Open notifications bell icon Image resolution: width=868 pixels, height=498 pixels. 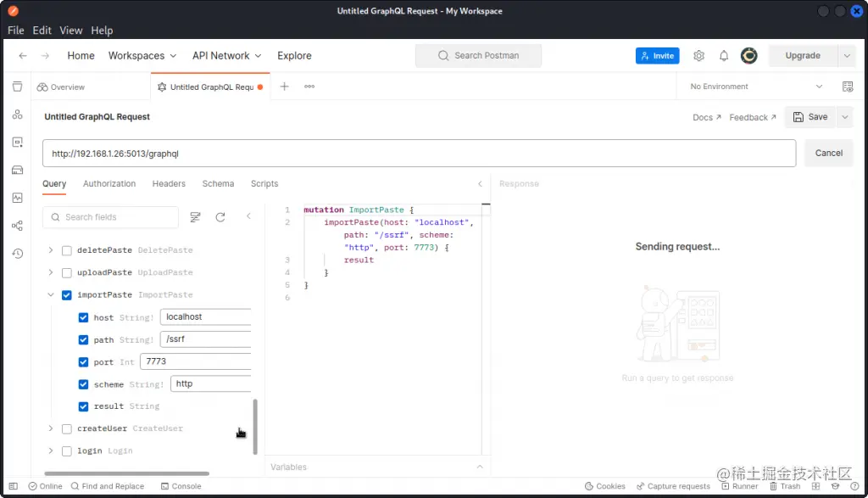point(724,55)
